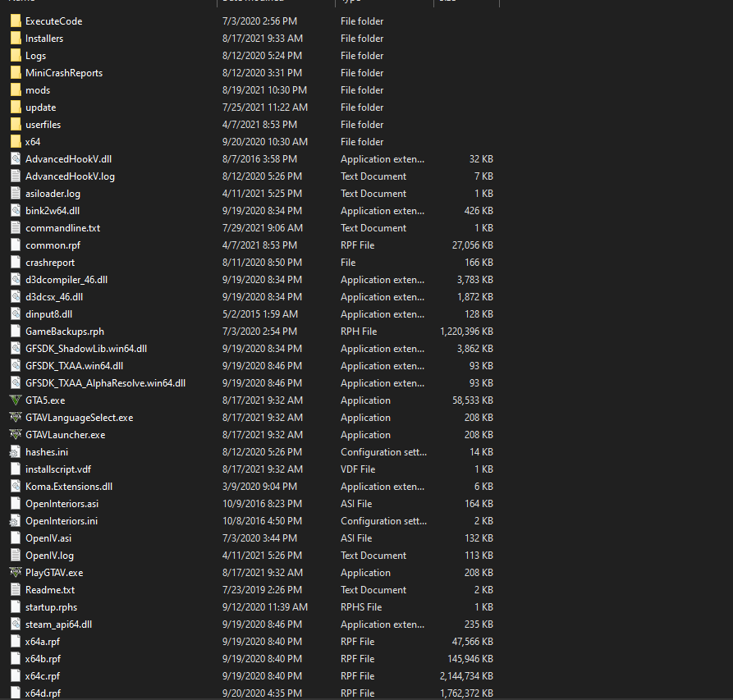
Task: Select the asiloader.log file name
Action: (x=53, y=194)
